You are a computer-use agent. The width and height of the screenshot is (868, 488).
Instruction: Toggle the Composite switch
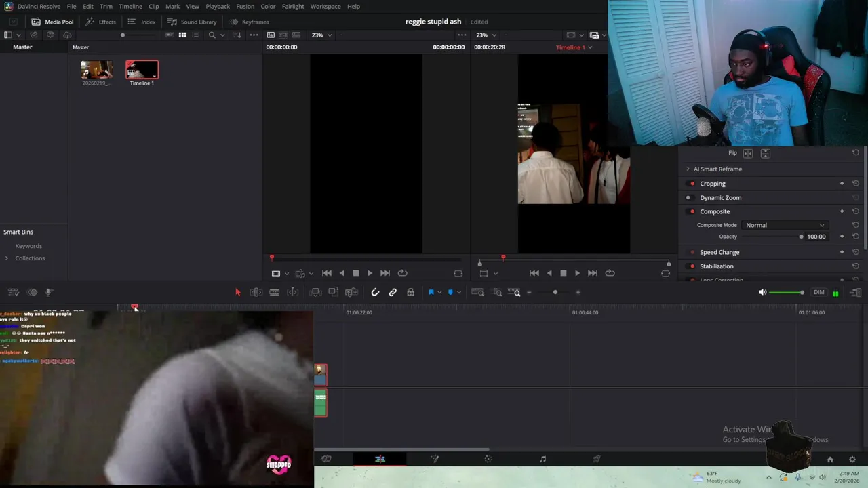(x=692, y=211)
